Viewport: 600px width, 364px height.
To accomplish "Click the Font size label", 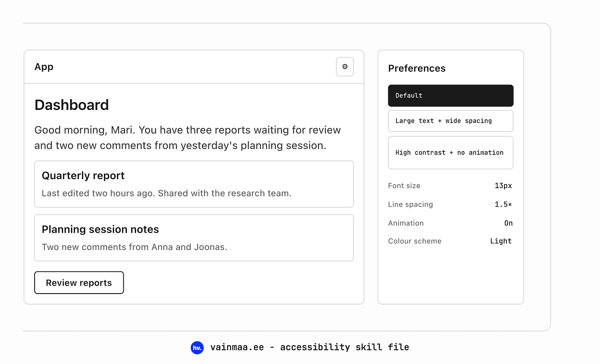I will (x=404, y=186).
